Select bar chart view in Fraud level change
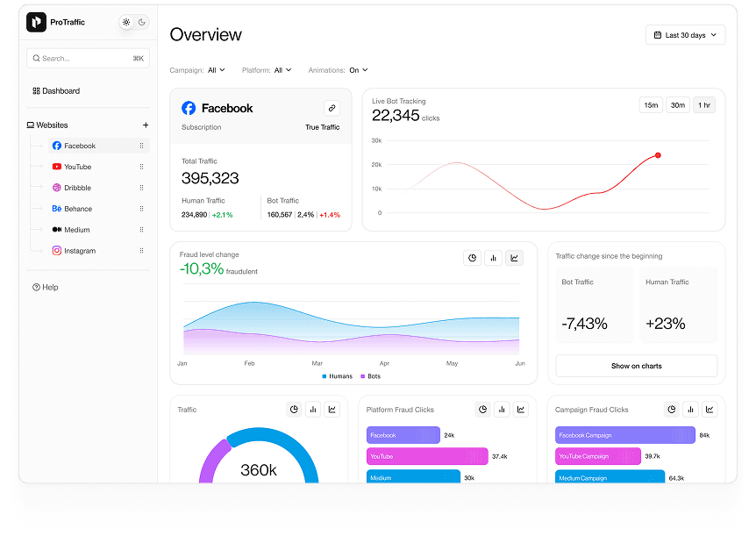Image resolution: width=756 pixels, height=550 pixels. pos(493,258)
